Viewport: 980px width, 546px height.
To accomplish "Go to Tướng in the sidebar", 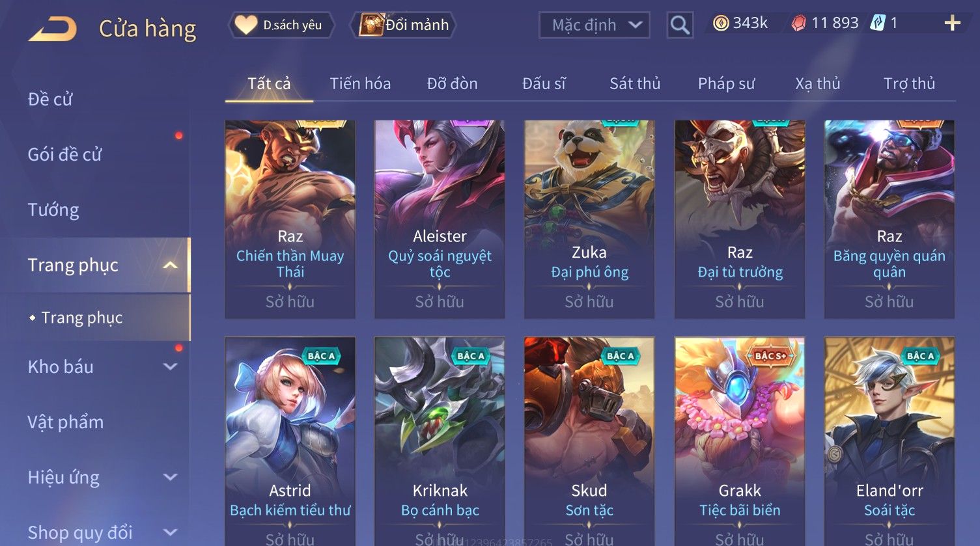I will point(53,210).
